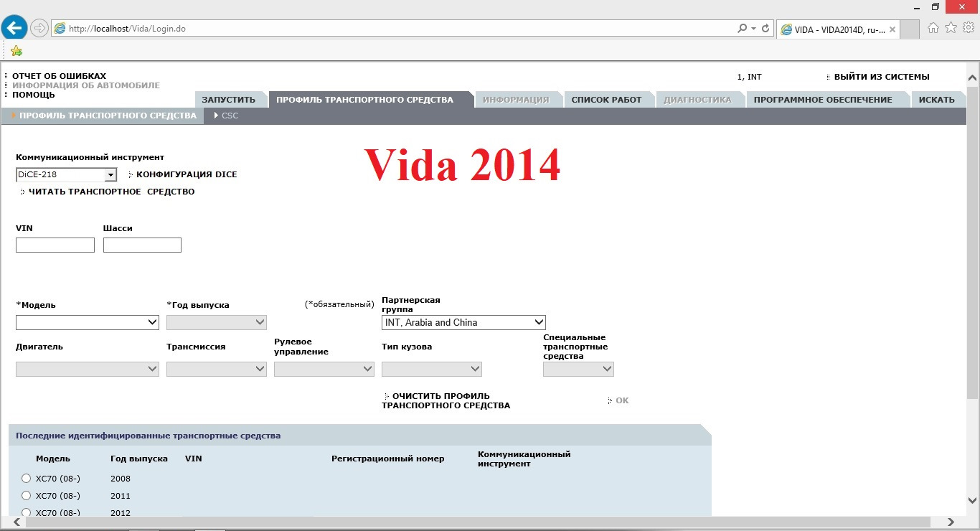Click the add-to-favorites bar star icon
This screenshot has width=980, height=531.
pos(16,51)
